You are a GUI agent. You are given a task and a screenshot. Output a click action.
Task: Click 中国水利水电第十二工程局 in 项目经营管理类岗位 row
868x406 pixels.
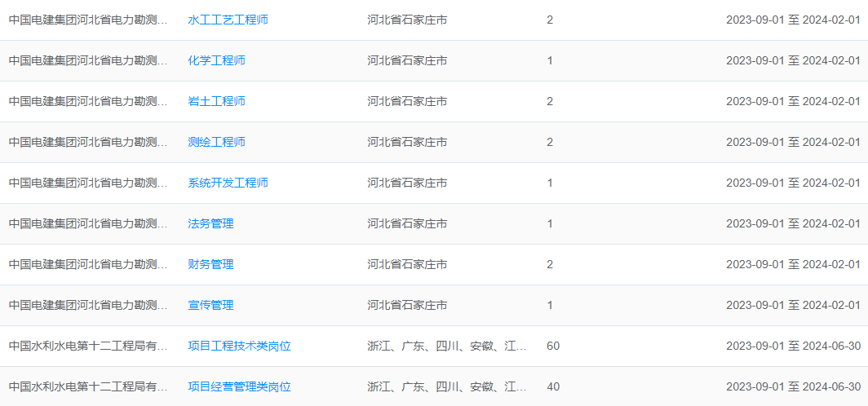click(89, 386)
